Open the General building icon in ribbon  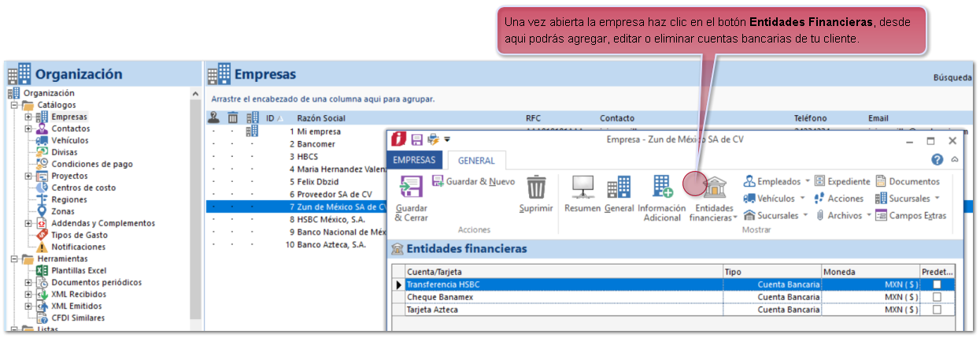point(619,187)
